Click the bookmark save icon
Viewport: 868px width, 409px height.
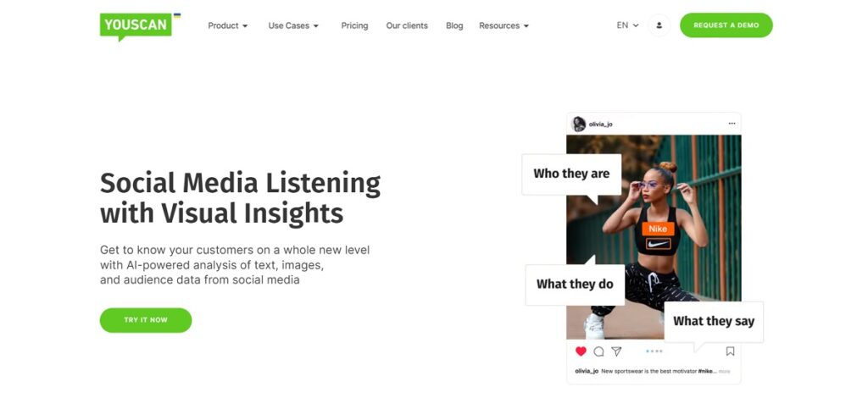click(x=730, y=351)
